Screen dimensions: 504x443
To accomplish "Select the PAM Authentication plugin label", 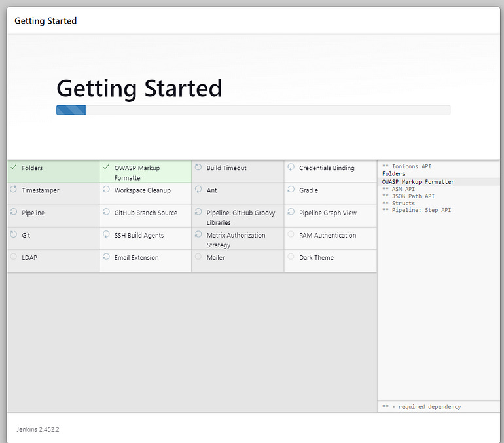I will coord(327,235).
